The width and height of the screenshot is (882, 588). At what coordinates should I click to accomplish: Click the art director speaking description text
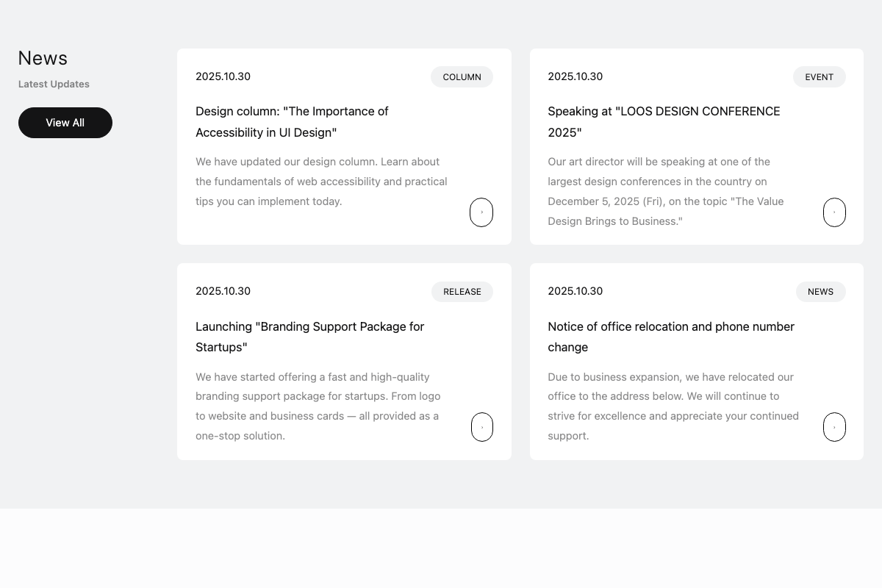click(665, 191)
